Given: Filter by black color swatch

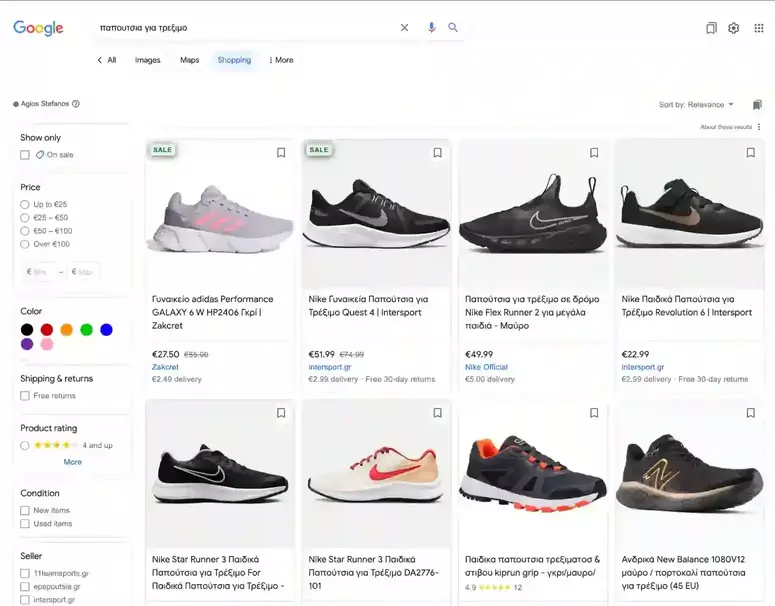Looking at the screenshot, I should (27, 330).
